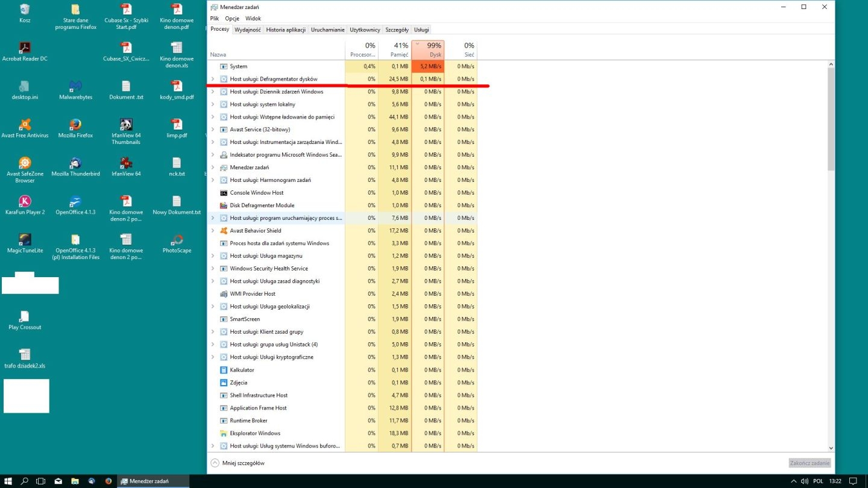Viewport: 868px width, 488px height.
Task: Expand Windows Security Health Service row
Action: [213, 269]
